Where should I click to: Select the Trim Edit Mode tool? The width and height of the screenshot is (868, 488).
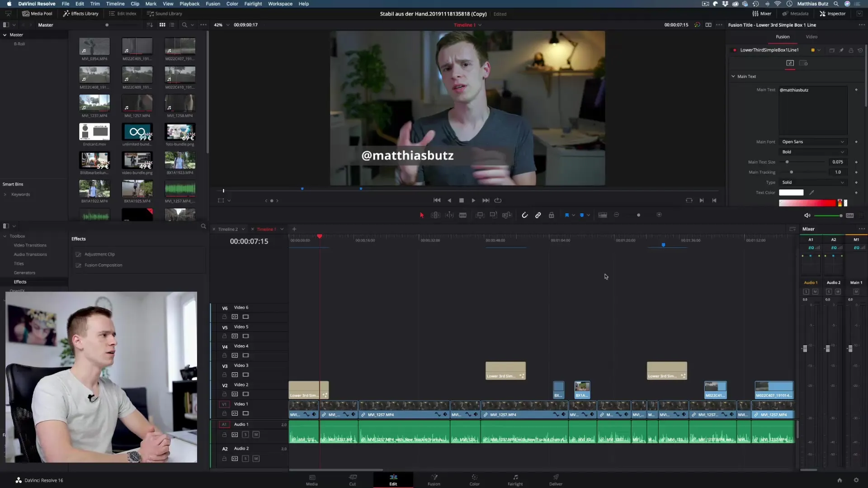(435, 215)
